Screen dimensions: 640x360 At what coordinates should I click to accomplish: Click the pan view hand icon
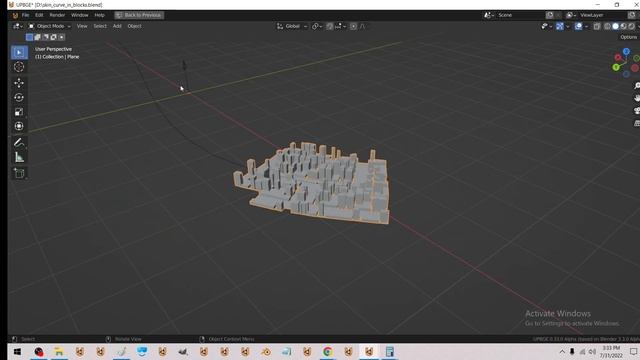[x=637, y=98]
